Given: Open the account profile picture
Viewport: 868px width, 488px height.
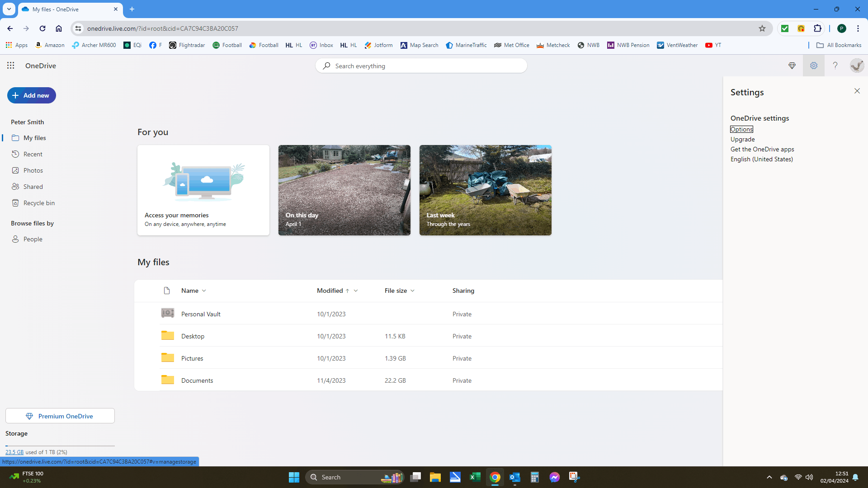Looking at the screenshot, I should 856,66.
